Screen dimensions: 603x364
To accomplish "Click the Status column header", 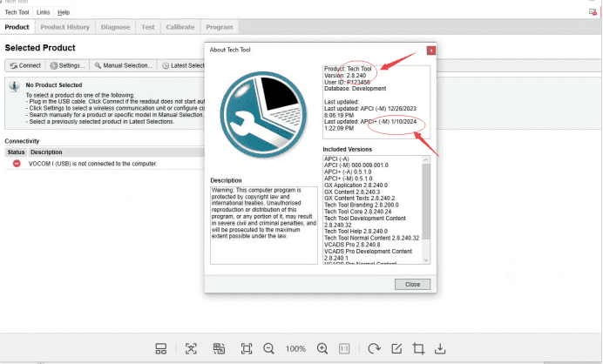I will pos(16,152).
